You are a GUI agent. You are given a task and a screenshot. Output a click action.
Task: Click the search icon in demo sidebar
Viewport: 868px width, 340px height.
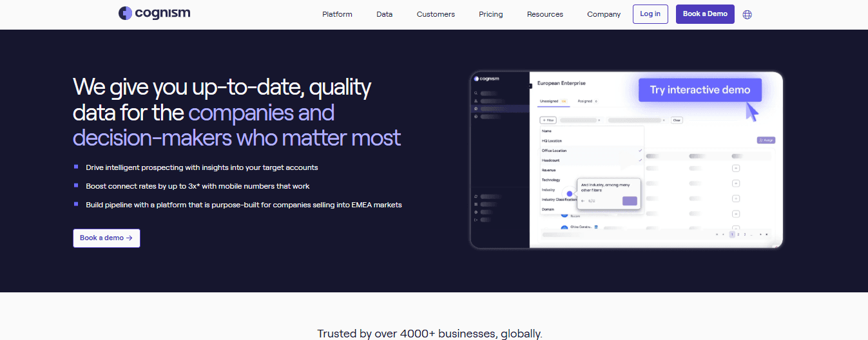(x=476, y=93)
